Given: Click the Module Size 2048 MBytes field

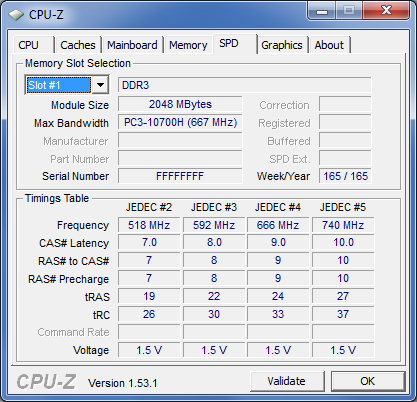Looking at the screenshot, I should 180,104.
